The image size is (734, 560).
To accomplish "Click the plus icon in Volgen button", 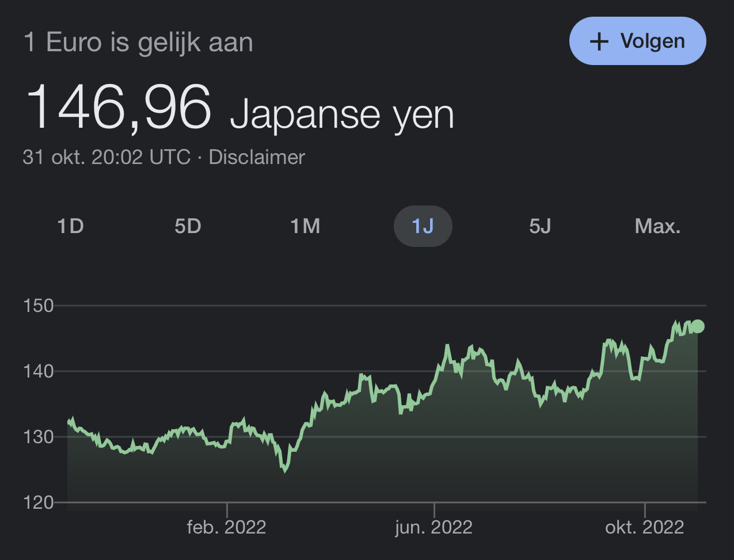I will click(599, 41).
